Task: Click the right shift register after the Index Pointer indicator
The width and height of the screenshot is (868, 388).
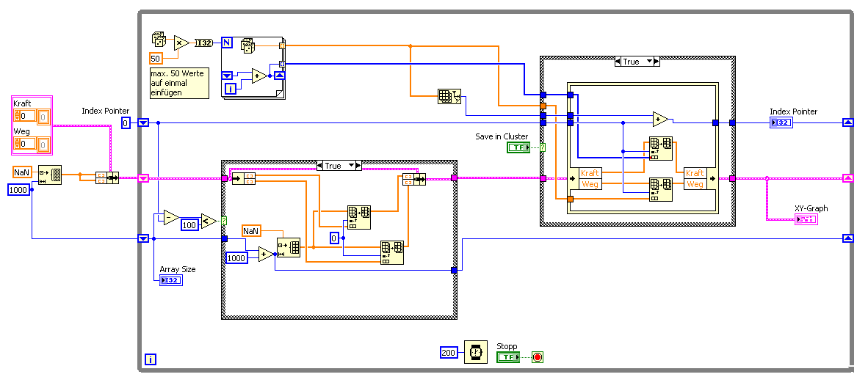Action: 847,122
